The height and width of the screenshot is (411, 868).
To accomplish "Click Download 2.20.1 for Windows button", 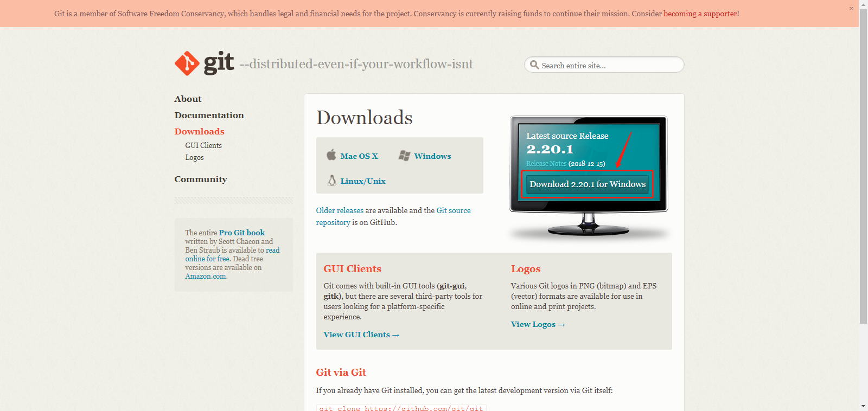I will (588, 184).
